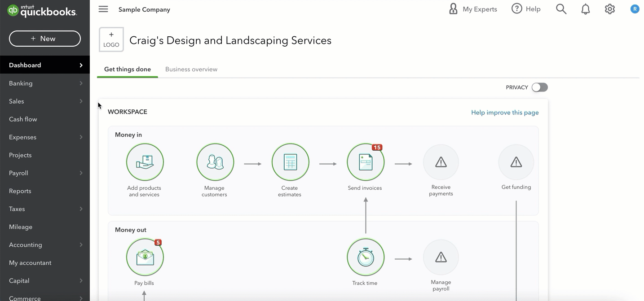Open Reports in the sidebar
Screen dimensions: 644x301
[x=45, y=191]
